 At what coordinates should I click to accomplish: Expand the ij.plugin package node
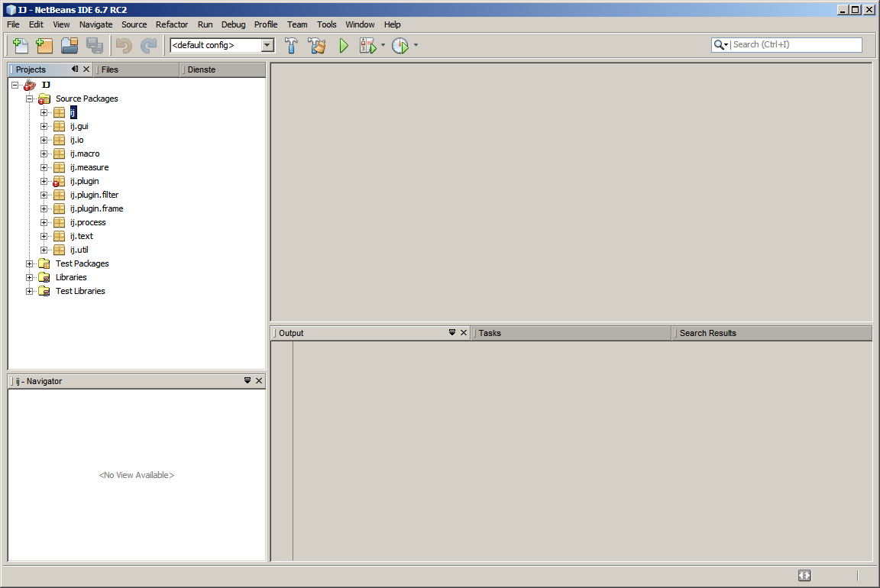44,182
